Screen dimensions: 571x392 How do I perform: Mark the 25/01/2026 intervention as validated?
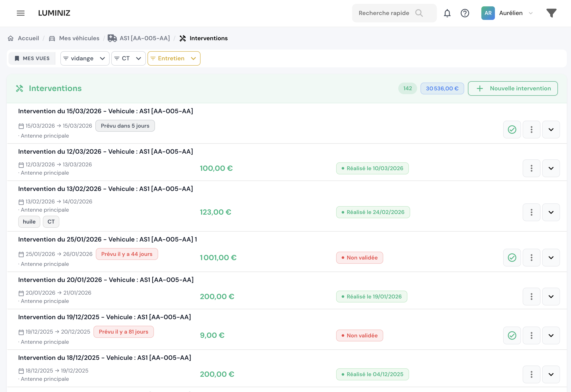[512, 257]
